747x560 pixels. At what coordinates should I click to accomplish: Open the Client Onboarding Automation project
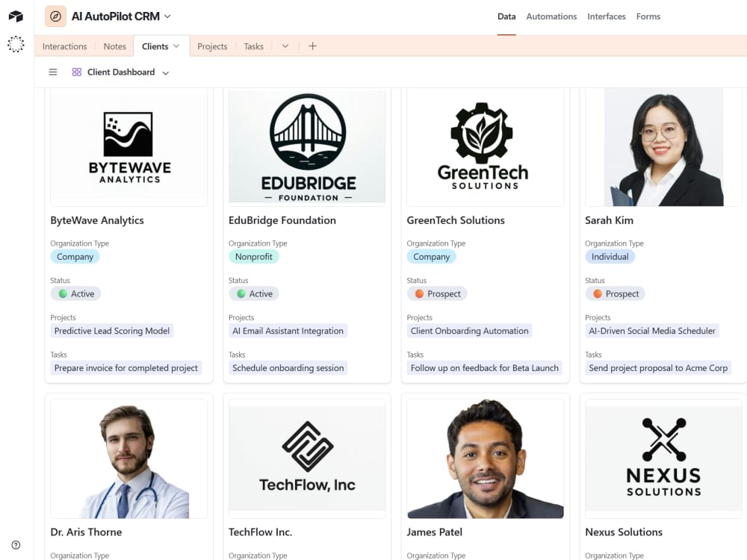click(469, 331)
